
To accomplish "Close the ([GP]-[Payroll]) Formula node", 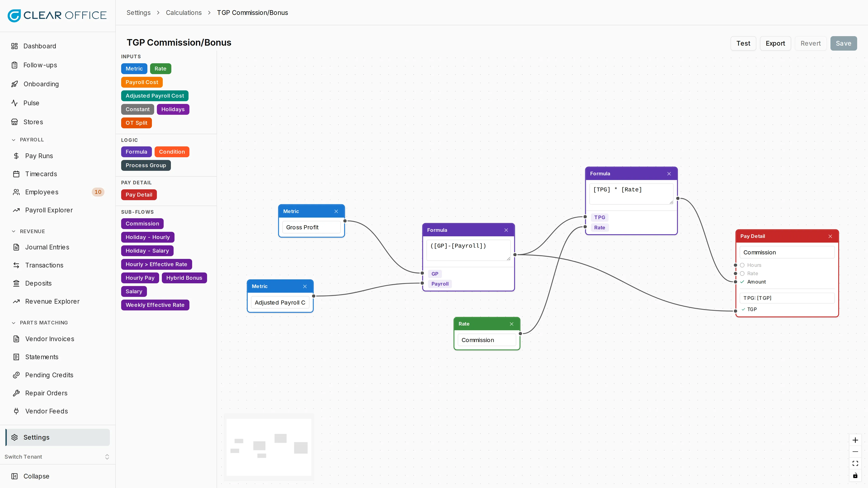I will (x=506, y=230).
